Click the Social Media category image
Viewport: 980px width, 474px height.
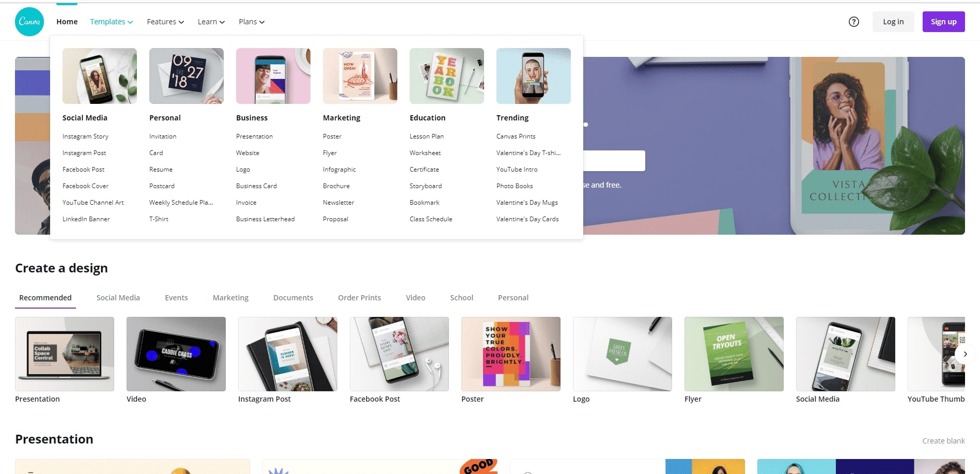tap(100, 76)
